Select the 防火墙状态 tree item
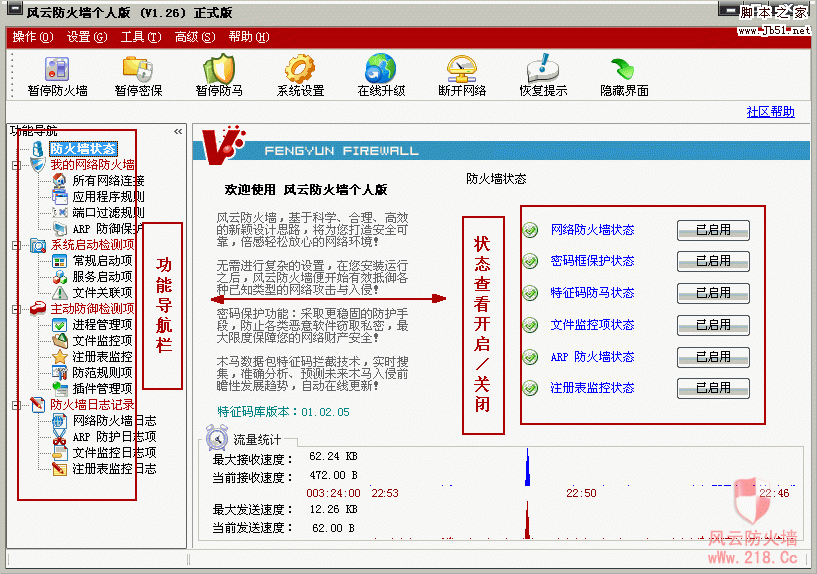This screenshot has height=574, width=817. (x=83, y=149)
